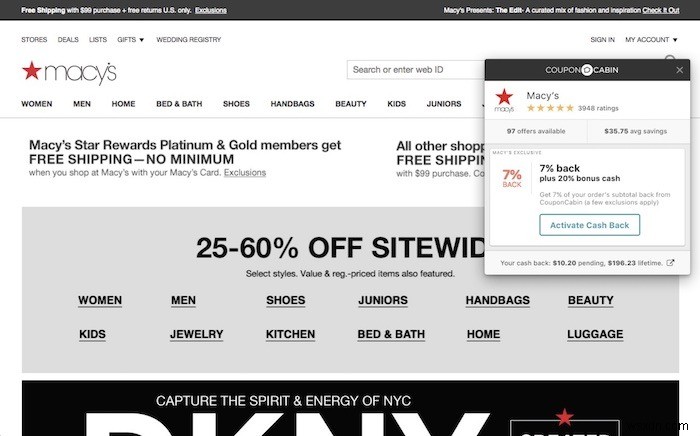Click the 97 offers available section
700x436 pixels.
536,131
